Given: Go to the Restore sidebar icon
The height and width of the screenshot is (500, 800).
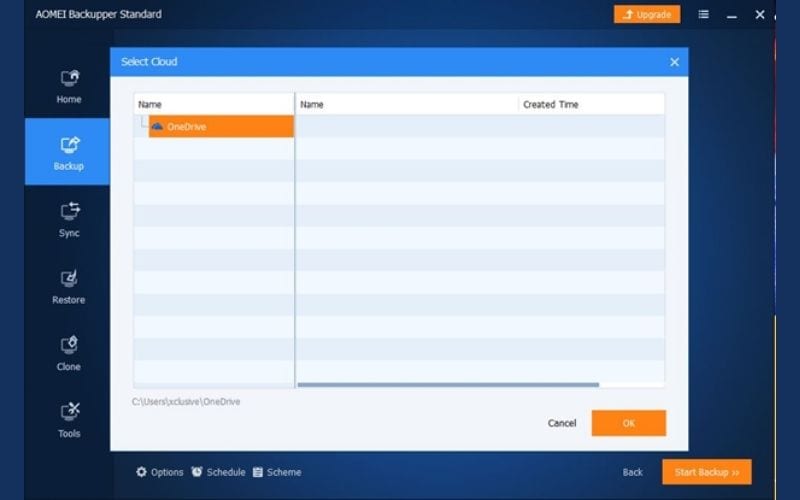Looking at the screenshot, I should 69,278.
